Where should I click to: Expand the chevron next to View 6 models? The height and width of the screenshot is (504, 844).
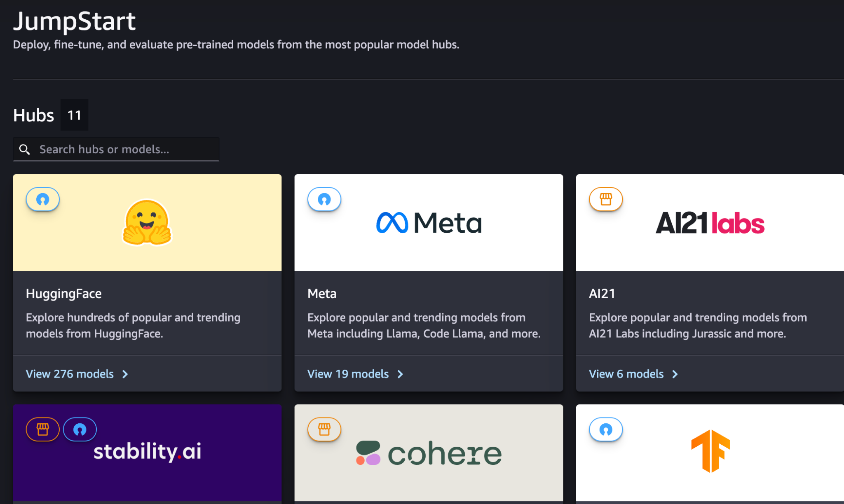[675, 374]
